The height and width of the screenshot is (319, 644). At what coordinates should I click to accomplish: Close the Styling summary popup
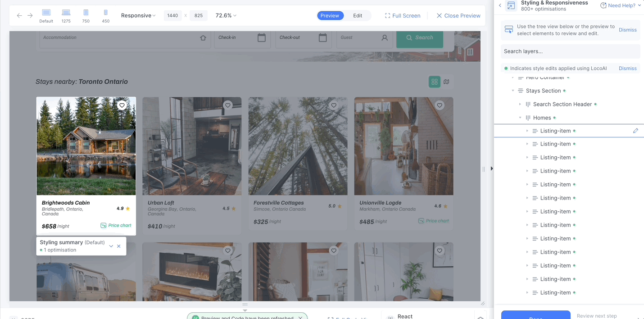119,246
